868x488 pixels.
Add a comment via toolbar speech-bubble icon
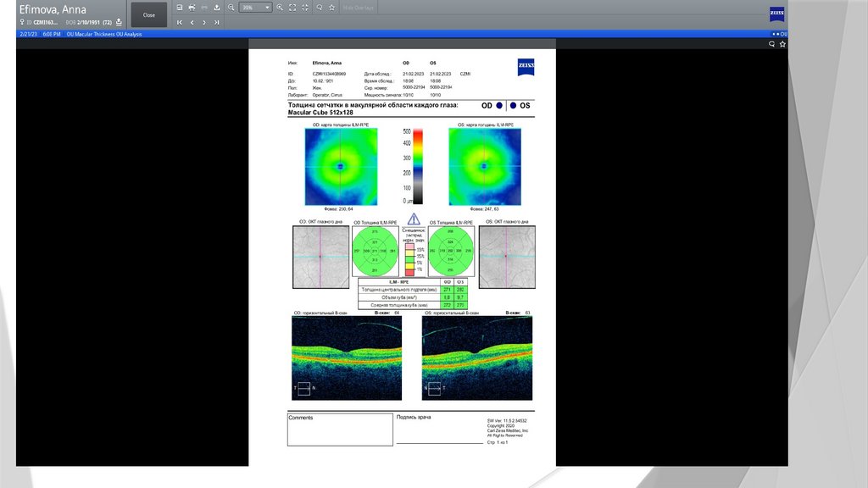320,8
